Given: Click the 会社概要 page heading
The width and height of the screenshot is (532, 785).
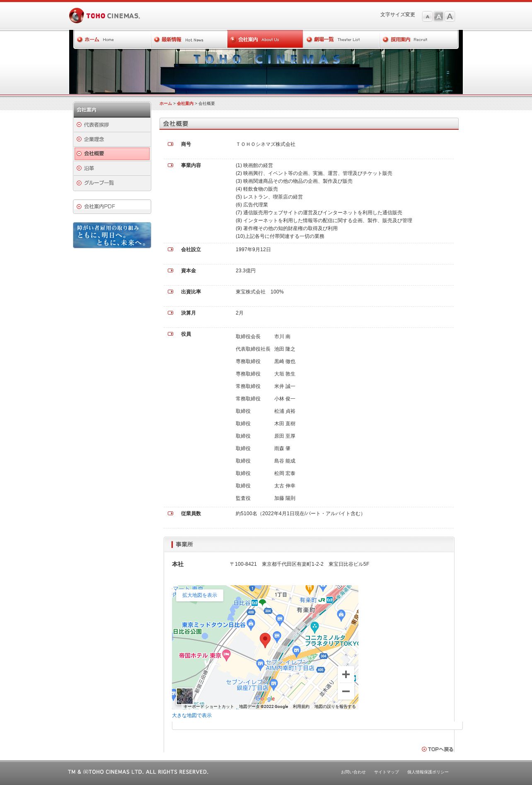Looking at the screenshot, I should (x=176, y=124).
